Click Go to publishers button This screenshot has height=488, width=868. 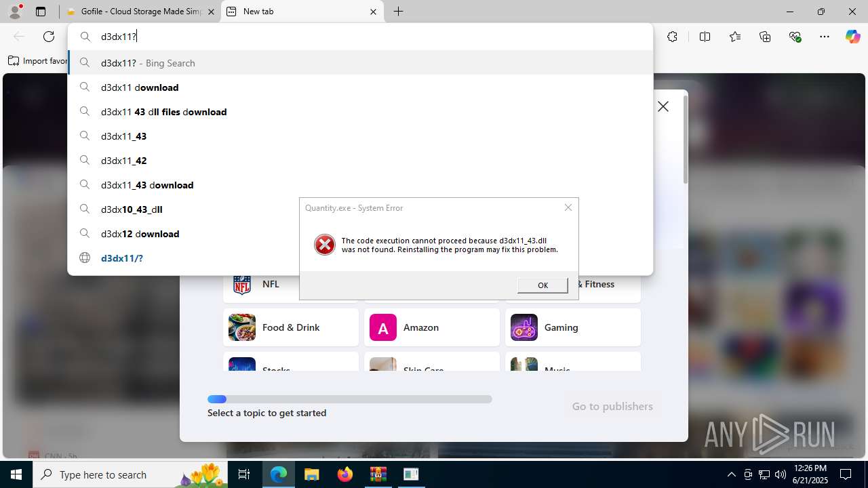pos(612,406)
